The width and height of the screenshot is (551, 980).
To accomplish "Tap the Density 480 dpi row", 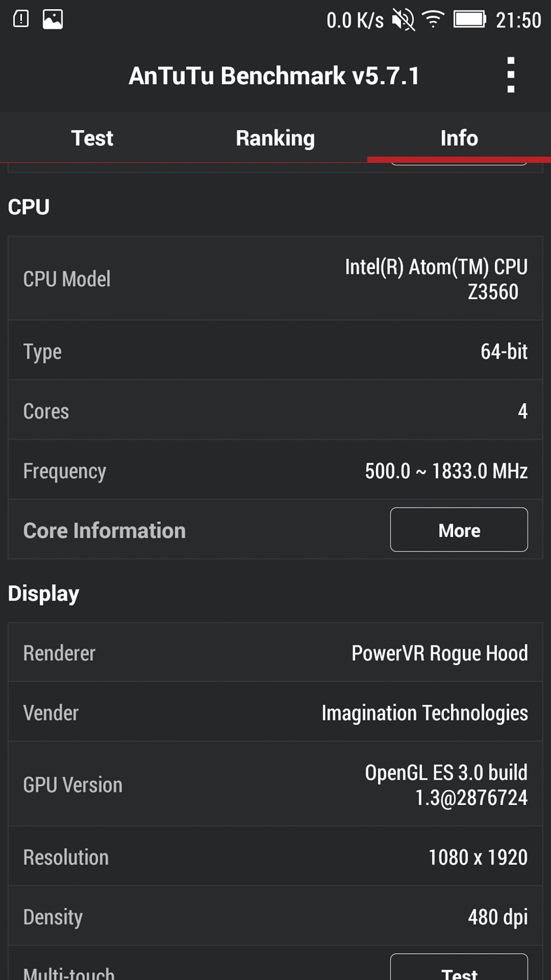I will [275, 917].
